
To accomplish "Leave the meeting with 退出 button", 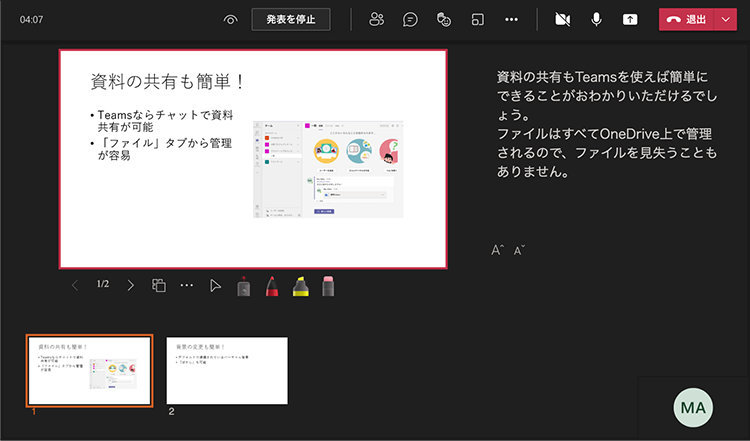I will 686,20.
